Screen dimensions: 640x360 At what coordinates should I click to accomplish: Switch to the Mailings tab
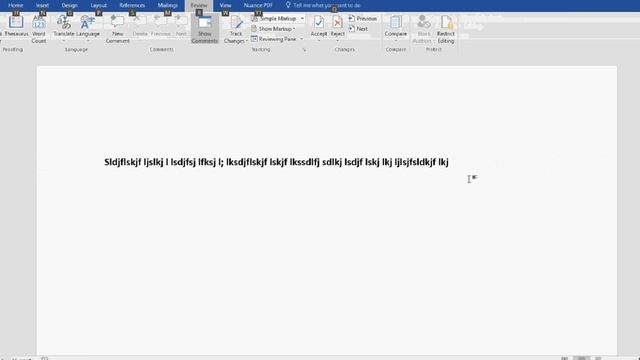(x=167, y=5)
